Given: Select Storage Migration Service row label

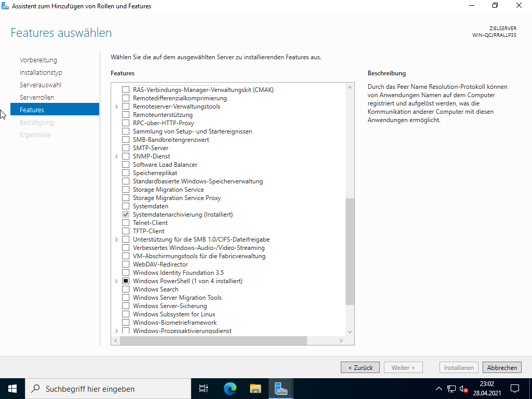Looking at the screenshot, I should point(168,190).
